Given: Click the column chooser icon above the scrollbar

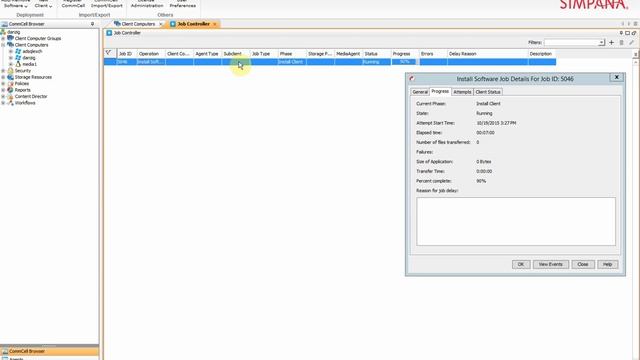Looking at the screenshot, I should pos(636,54).
